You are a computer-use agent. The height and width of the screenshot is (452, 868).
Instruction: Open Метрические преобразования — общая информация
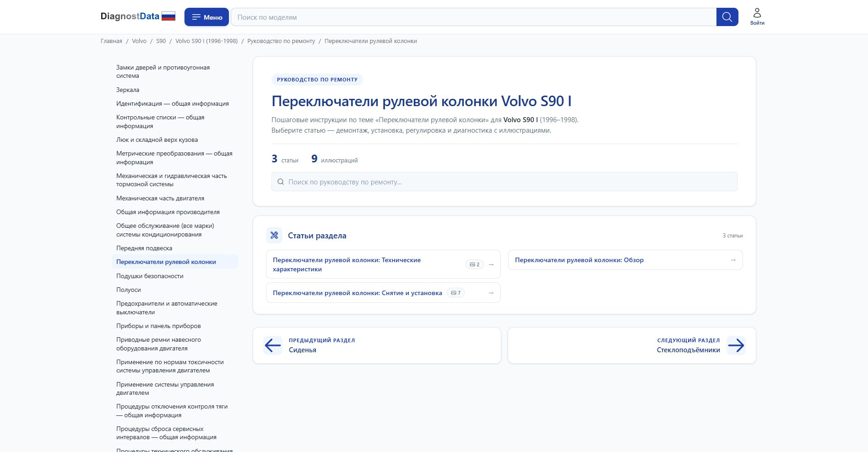(174, 158)
